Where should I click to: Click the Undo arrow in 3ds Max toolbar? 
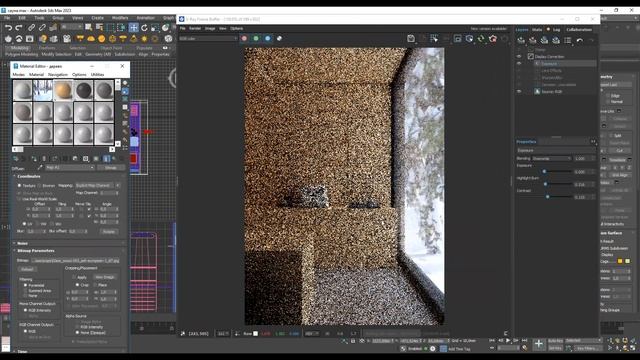[x=8, y=28]
